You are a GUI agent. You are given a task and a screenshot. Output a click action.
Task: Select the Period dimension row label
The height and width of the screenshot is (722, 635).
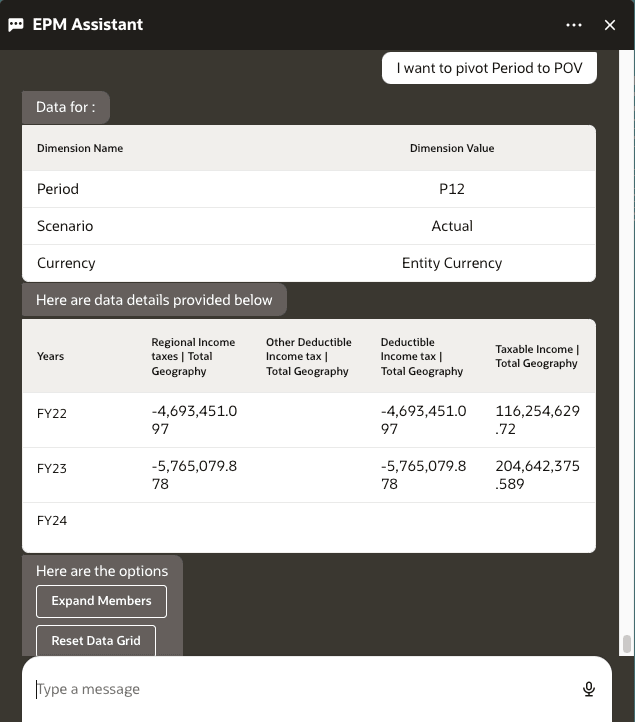tap(58, 189)
